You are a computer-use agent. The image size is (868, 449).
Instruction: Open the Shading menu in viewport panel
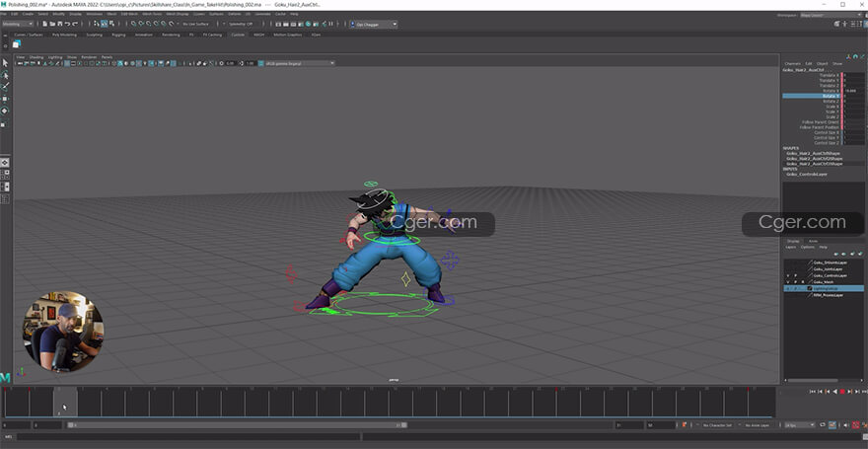coord(36,57)
